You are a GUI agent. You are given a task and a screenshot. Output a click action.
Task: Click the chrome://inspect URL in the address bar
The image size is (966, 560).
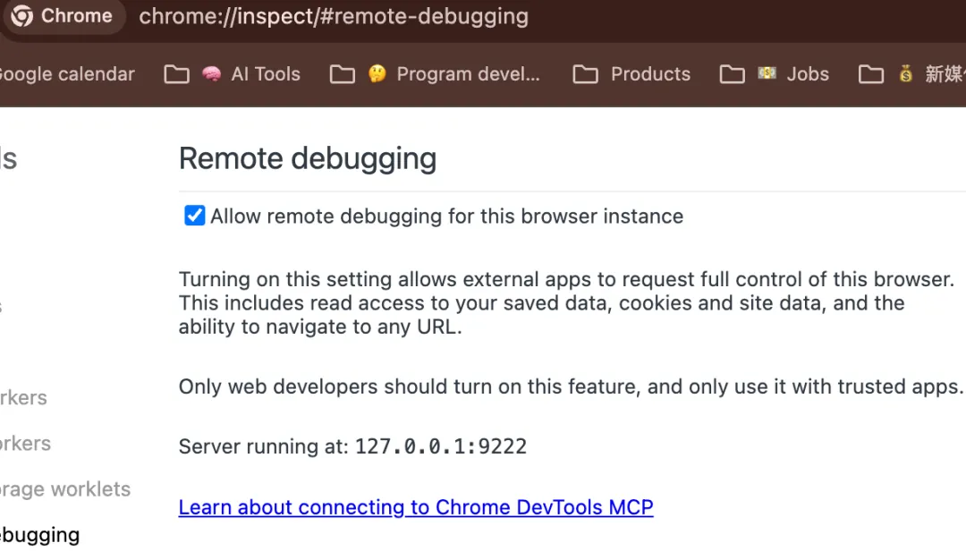tap(333, 16)
